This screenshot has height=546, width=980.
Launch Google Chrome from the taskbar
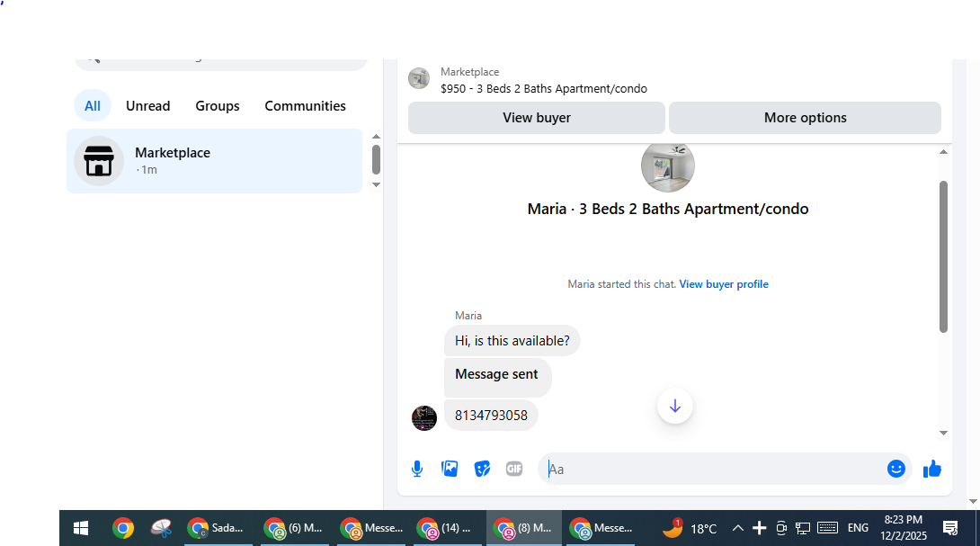pos(122,529)
